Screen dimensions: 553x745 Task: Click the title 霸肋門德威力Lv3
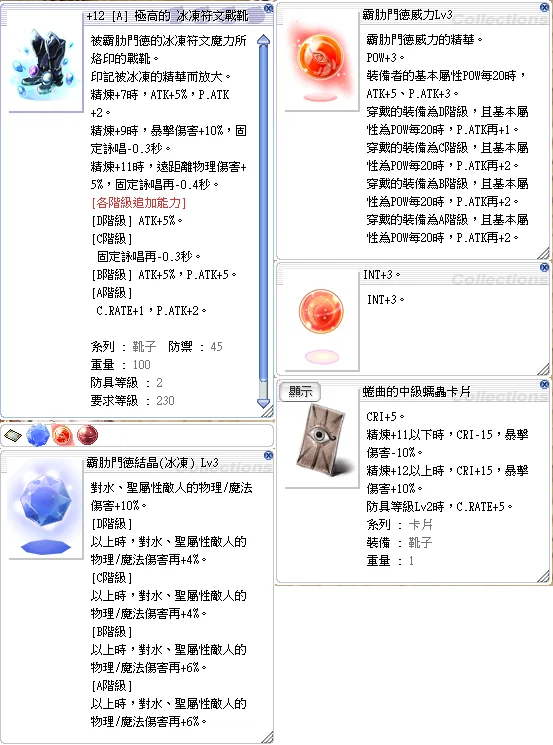click(407, 15)
